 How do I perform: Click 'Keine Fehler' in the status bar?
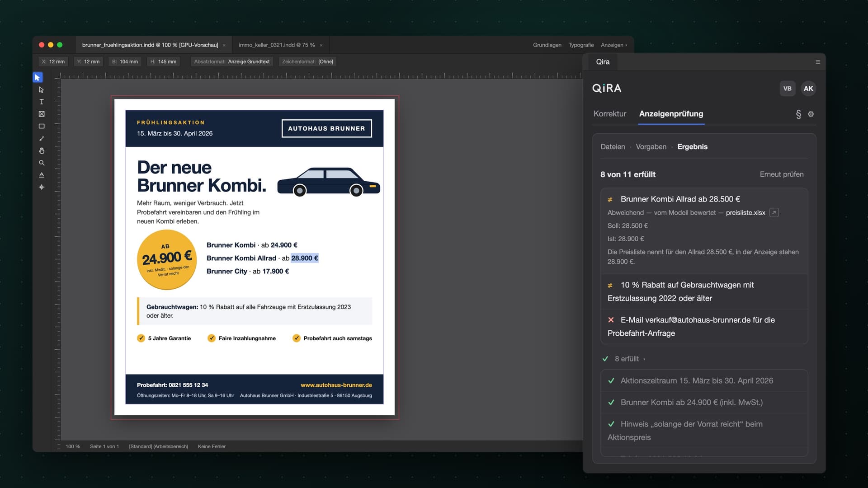[x=212, y=447]
